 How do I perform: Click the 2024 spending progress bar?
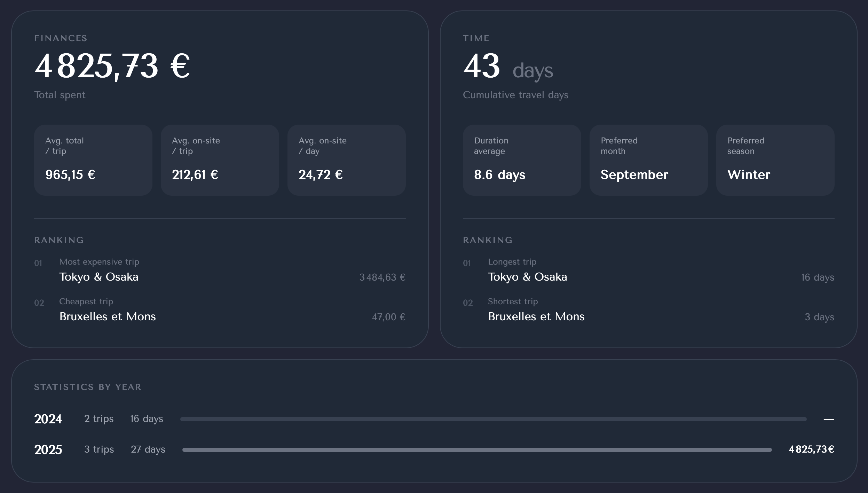[x=493, y=419]
